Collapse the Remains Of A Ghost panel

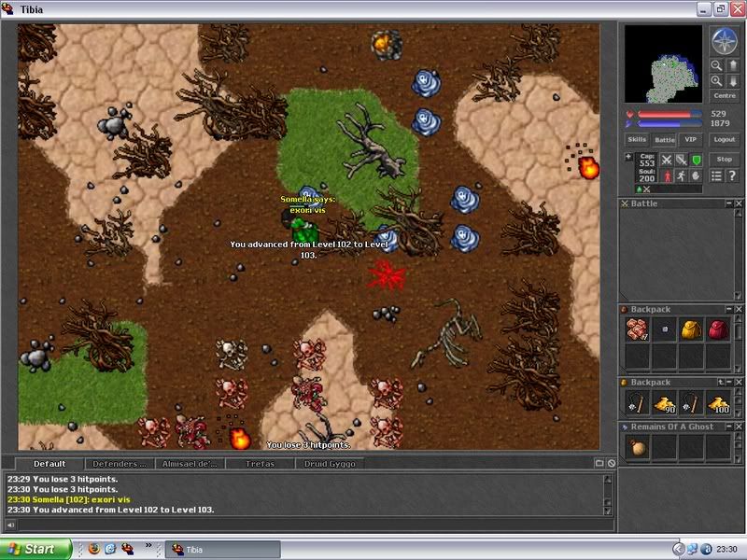729,427
